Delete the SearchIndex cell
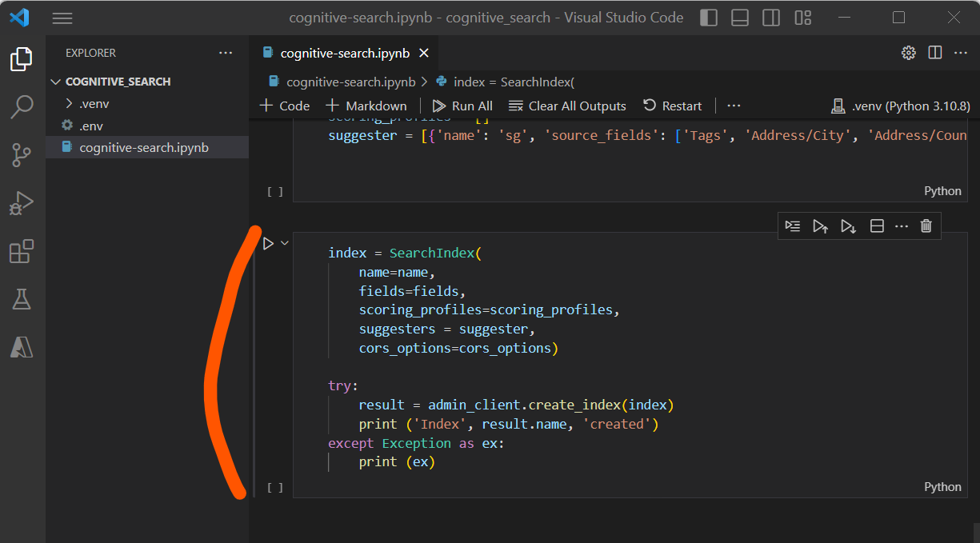Image resolution: width=980 pixels, height=543 pixels. point(926,226)
